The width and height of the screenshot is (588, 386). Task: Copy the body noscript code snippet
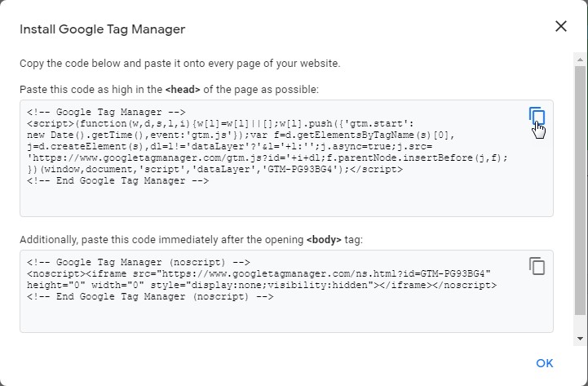[536, 266]
